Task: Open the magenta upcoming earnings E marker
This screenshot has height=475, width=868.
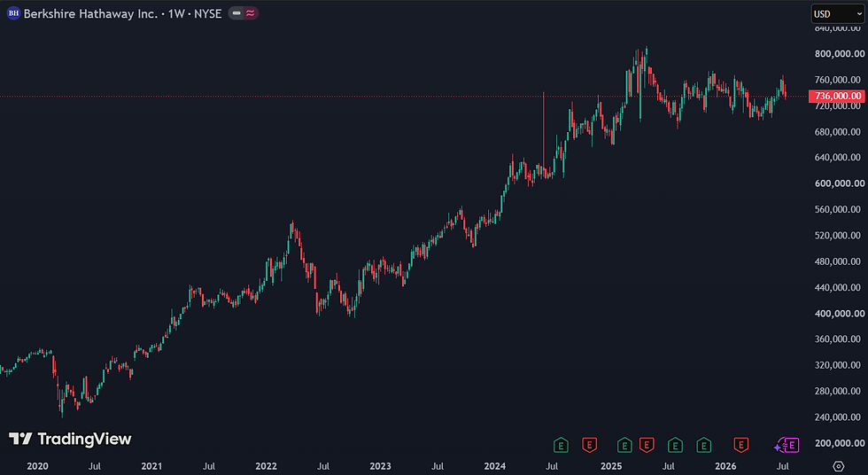Action: (x=792, y=445)
